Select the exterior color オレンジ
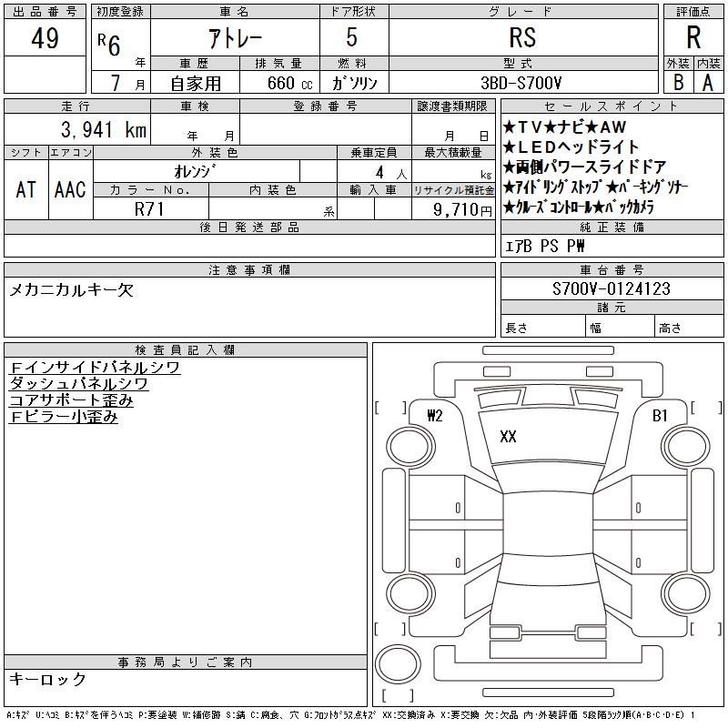The image size is (728, 728). tap(195, 171)
